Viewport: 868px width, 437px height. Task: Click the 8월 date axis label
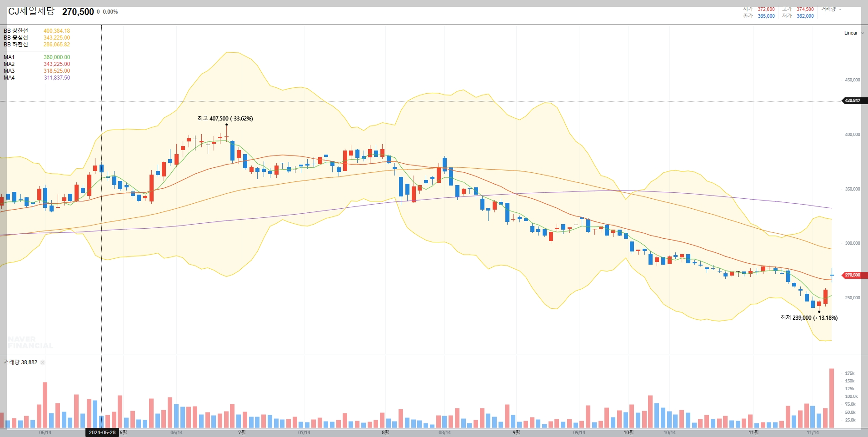[385, 433]
